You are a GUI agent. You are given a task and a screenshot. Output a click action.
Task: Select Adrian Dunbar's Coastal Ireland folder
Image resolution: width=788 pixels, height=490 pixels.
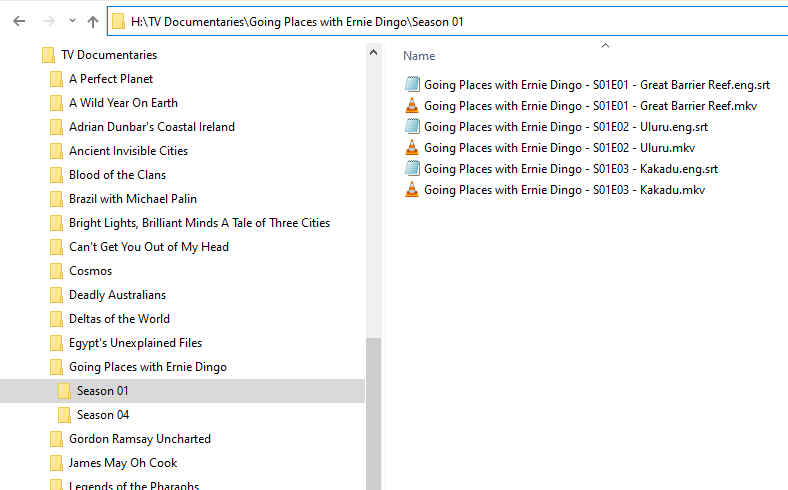click(x=152, y=127)
